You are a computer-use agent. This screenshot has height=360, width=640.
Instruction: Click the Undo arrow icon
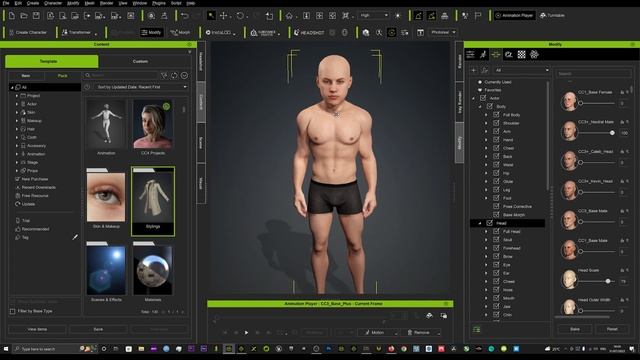tap(184, 16)
